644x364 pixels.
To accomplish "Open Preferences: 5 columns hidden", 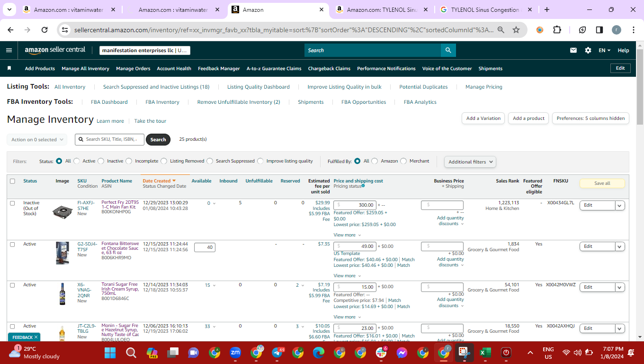I will [590, 118].
